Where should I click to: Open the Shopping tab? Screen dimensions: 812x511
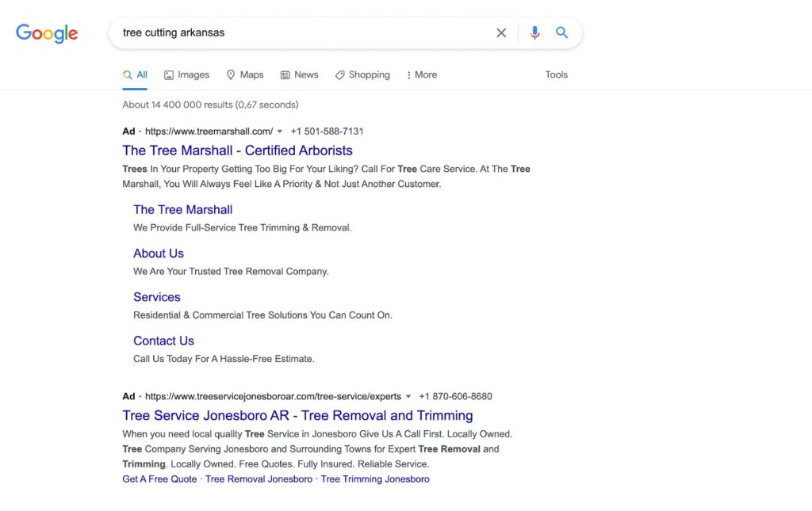tap(362, 75)
